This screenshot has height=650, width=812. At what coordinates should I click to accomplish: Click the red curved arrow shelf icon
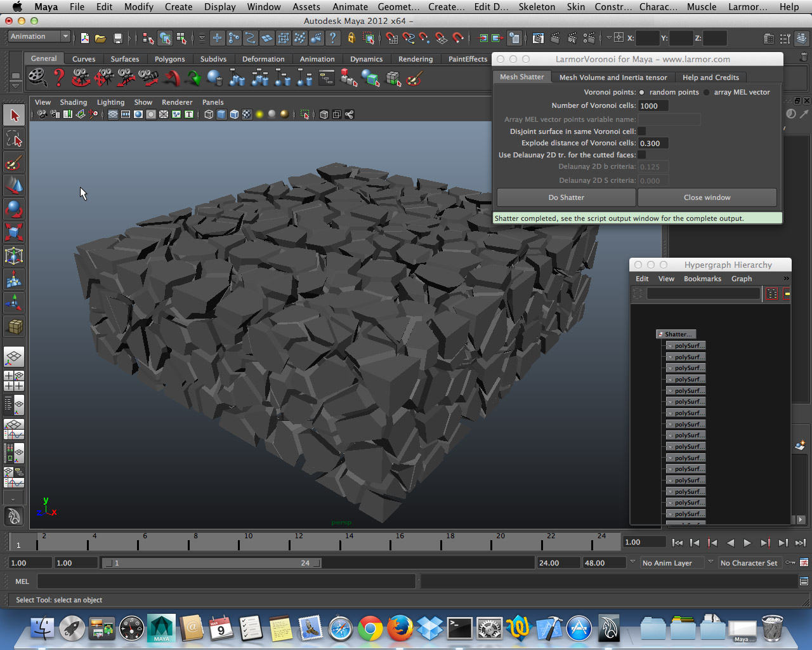tap(171, 78)
